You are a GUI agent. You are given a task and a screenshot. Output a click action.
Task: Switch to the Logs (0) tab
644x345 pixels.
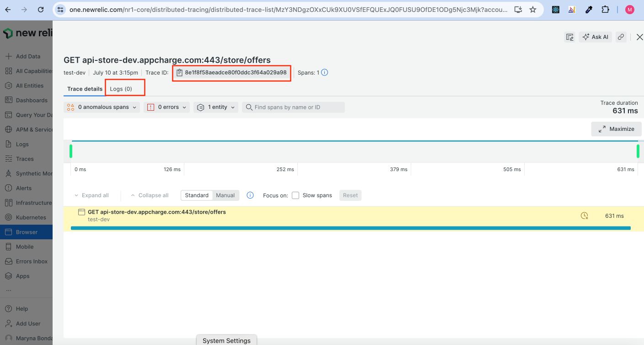[121, 89]
